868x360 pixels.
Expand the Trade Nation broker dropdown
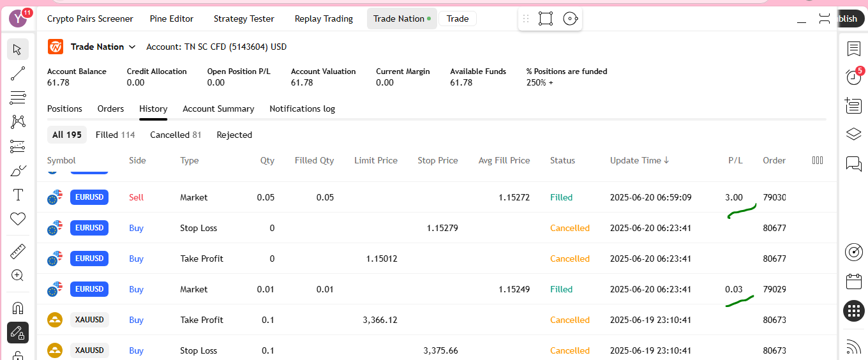(x=132, y=47)
